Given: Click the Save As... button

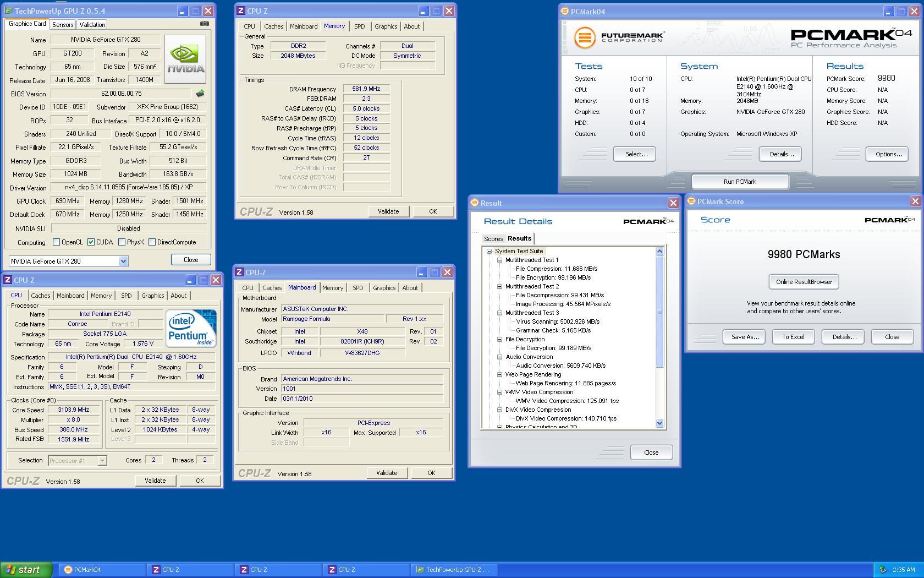Looking at the screenshot, I should tap(744, 337).
